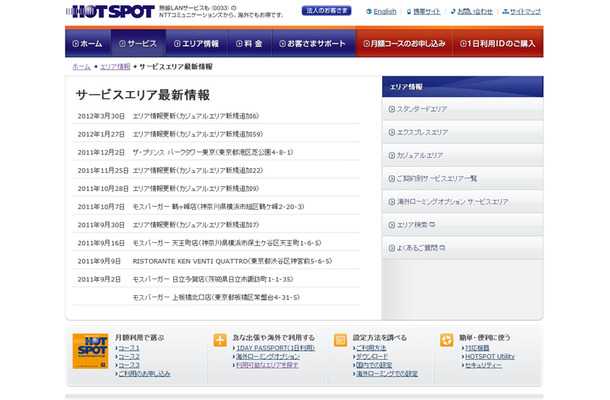Open the コース2 footer link
610x400 pixels.
(129, 357)
